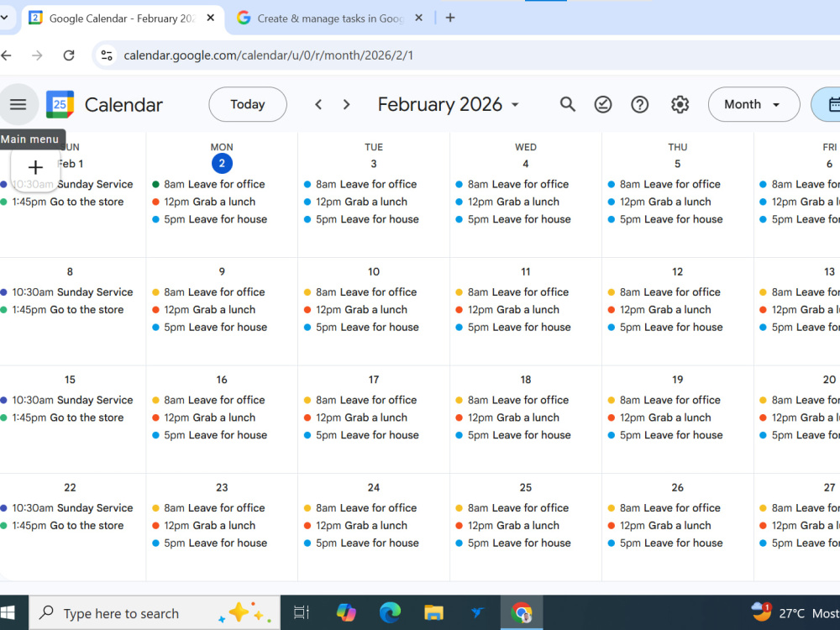This screenshot has height=630, width=840.
Task: Open day 3 Tuesday date number
Action: coord(374,164)
